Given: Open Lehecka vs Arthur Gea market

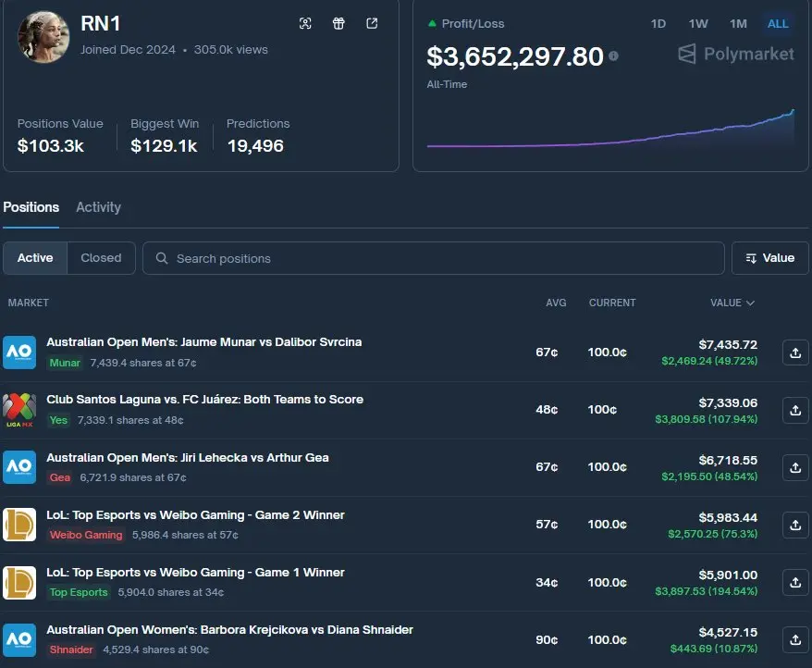Looking at the screenshot, I should click(187, 457).
